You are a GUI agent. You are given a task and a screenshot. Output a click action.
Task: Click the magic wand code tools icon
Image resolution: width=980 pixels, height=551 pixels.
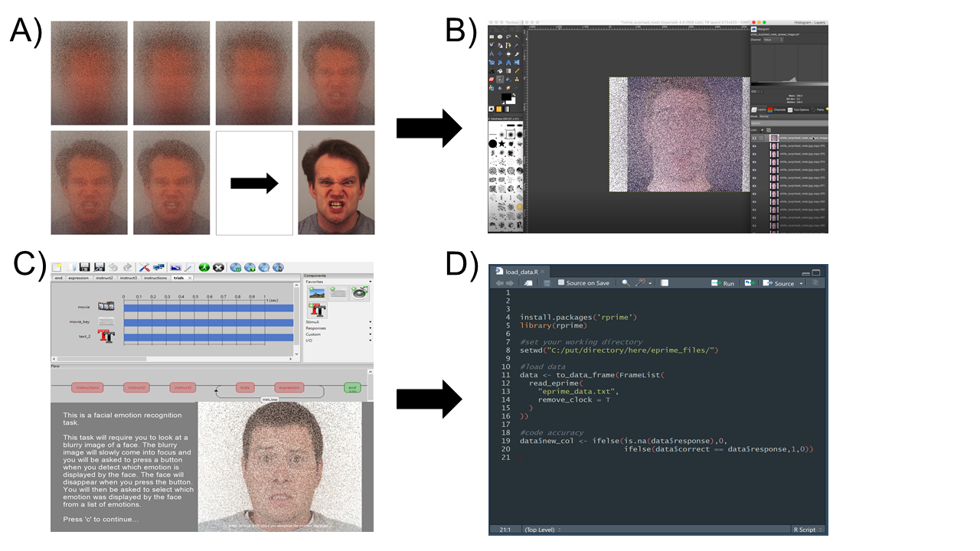click(x=641, y=283)
